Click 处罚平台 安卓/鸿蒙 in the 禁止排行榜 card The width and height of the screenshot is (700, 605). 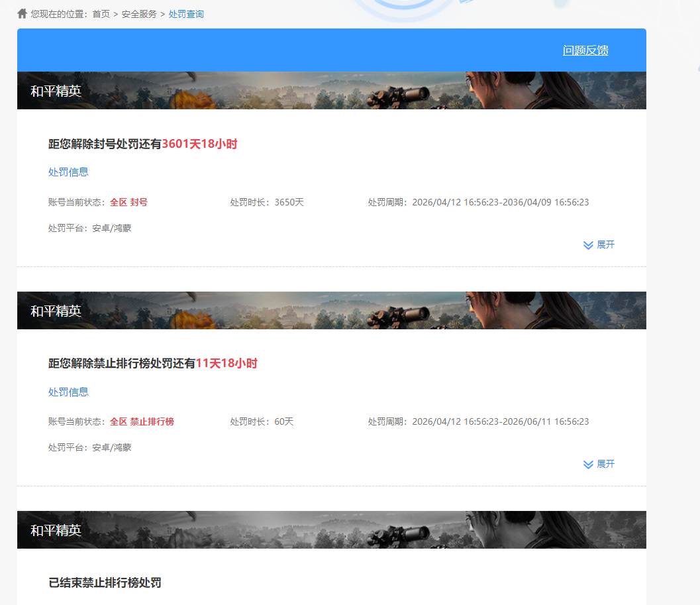click(x=89, y=448)
